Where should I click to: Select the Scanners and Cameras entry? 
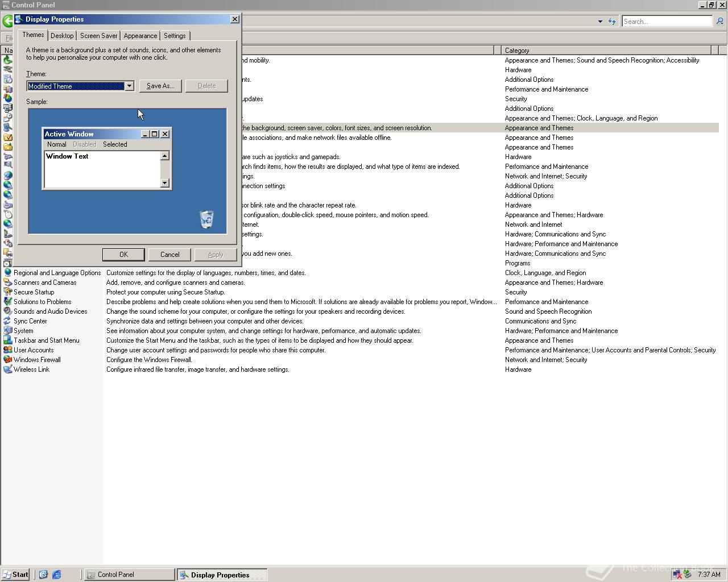click(45, 282)
